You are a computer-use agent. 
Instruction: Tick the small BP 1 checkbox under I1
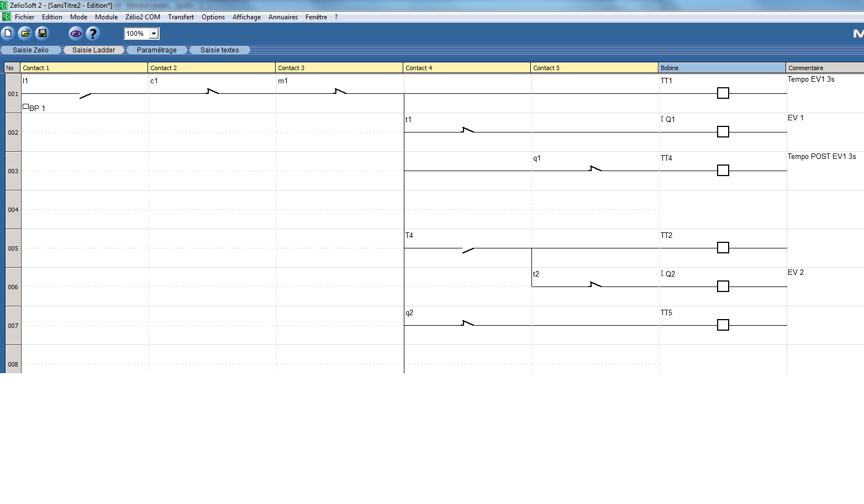point(25,107)
